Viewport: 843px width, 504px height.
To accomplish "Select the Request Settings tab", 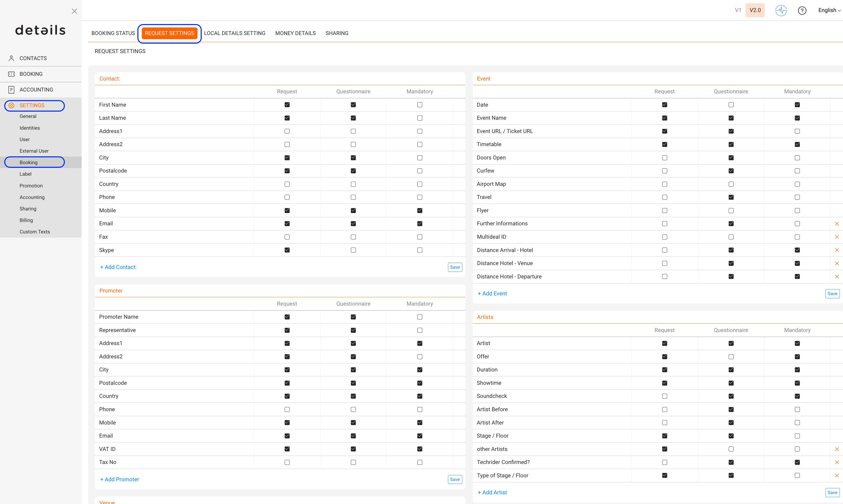I will click(169, 33).
